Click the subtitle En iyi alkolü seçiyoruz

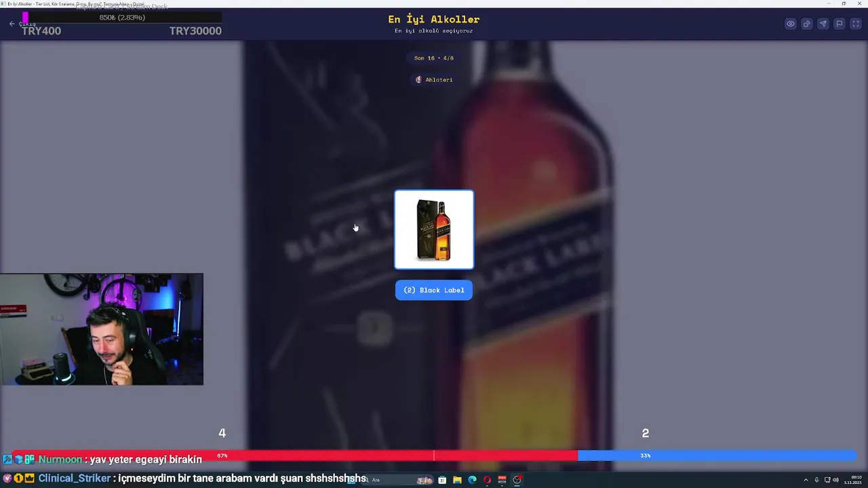(434, 31)
